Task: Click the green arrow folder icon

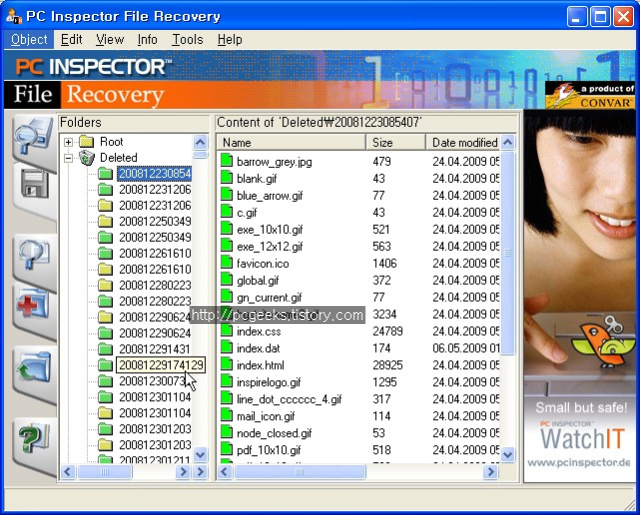Action: pyautogui.click(x=33, y=367)
